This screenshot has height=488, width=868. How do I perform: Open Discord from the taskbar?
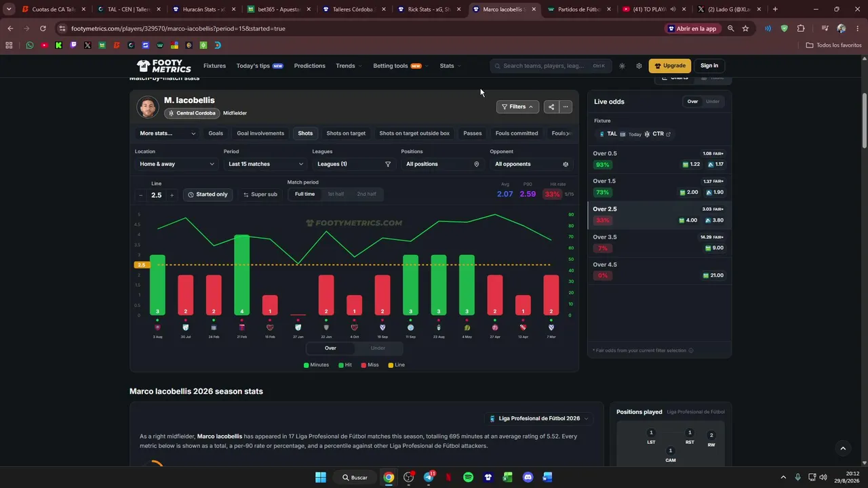pos(528,477)
